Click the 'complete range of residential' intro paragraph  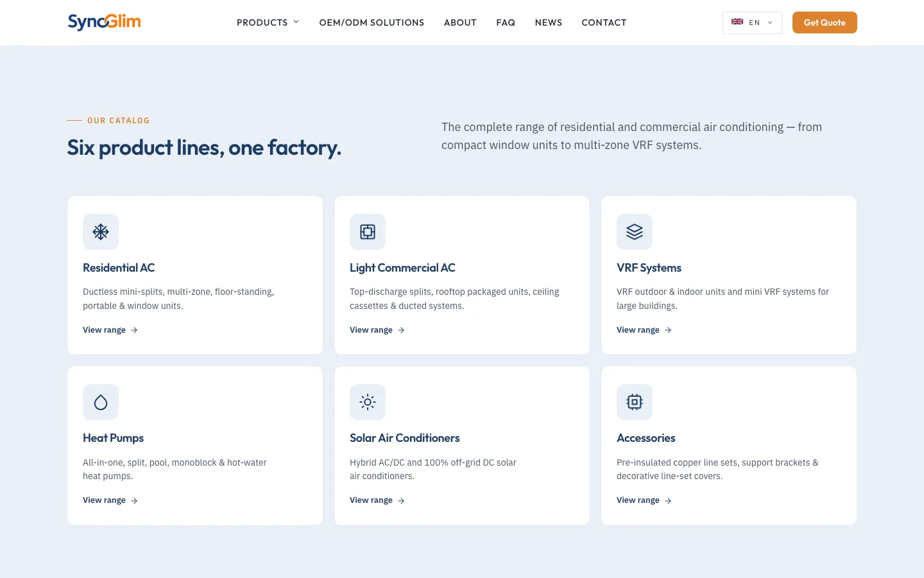click(631, 136)
